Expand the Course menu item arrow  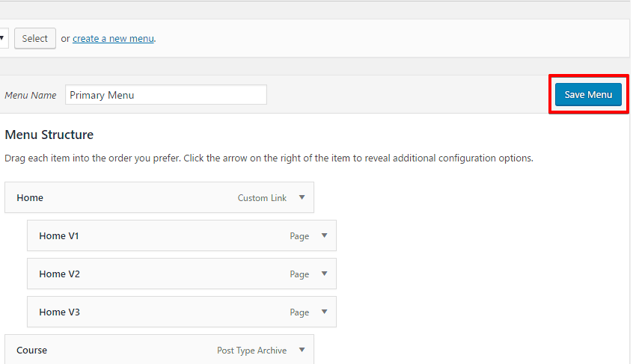[302, 350]
